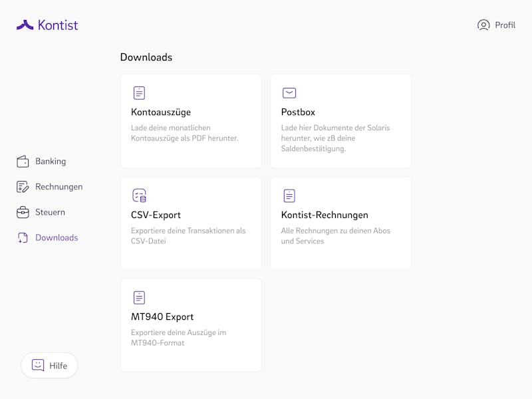Open the Kontist-Rechnungen card title
532x399 pixels.
pos(325,215)
